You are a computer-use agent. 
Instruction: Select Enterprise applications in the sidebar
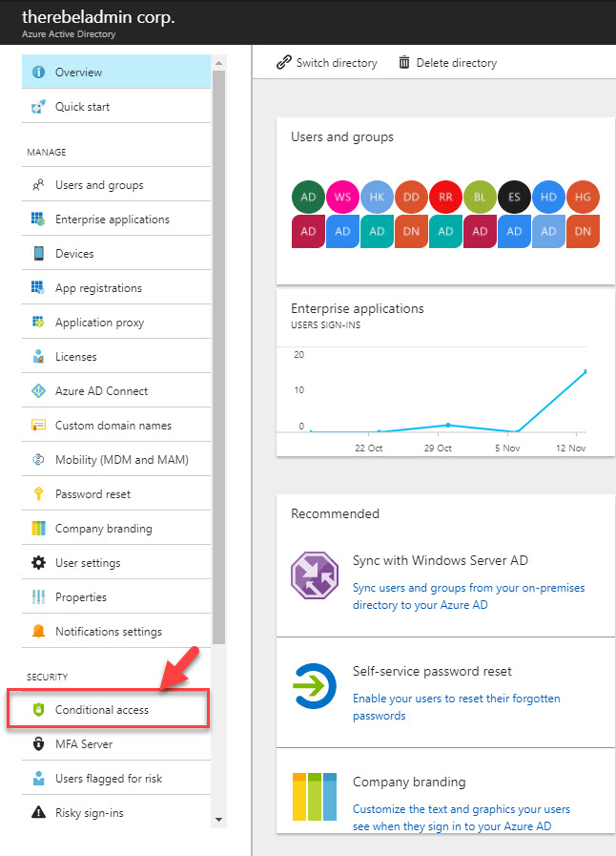point(116,219)
